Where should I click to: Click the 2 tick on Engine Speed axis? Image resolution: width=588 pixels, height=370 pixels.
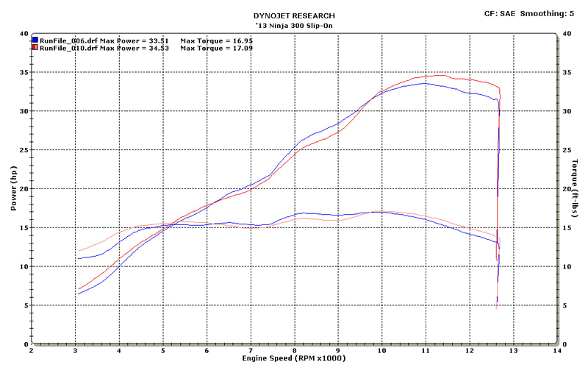point(32,351)
